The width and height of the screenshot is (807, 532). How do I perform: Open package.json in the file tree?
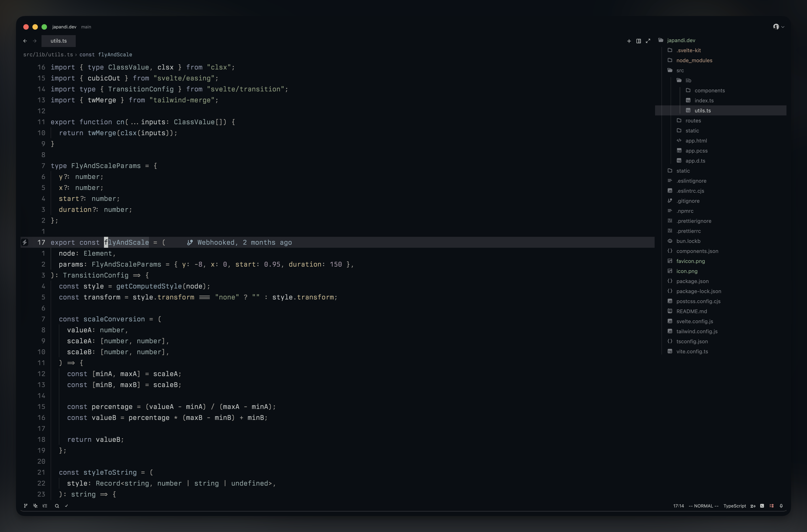pyautogui.click(x=692, y=281)
